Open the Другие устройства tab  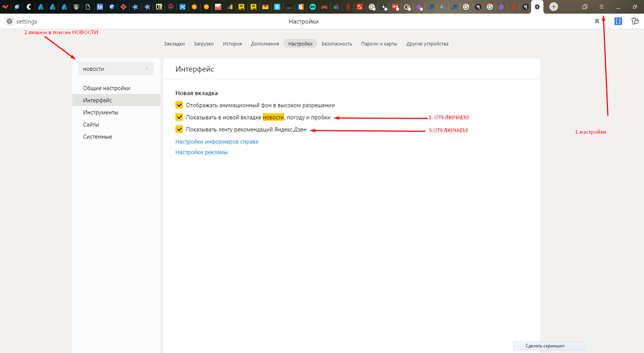[x=427, y=44]
